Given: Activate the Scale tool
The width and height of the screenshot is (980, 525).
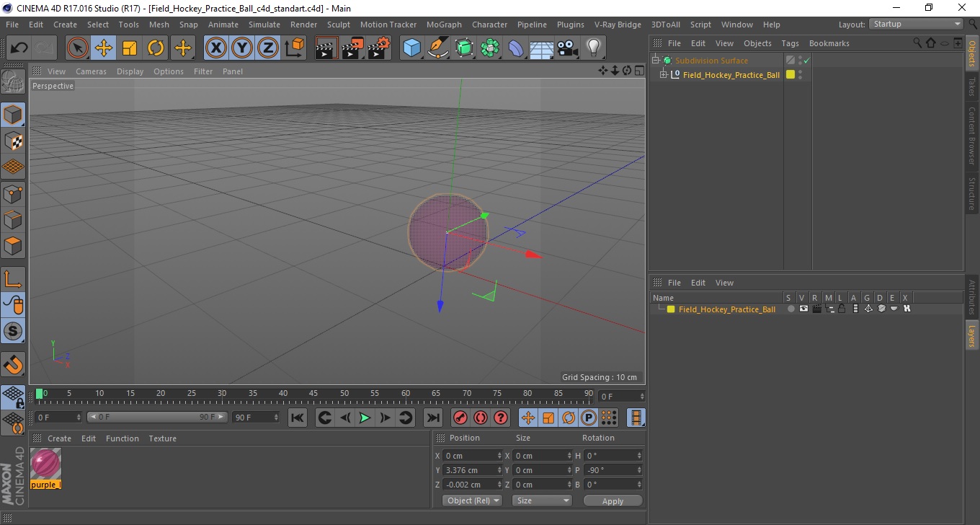Looking at the screenshot, I should (x=130, y=48).
